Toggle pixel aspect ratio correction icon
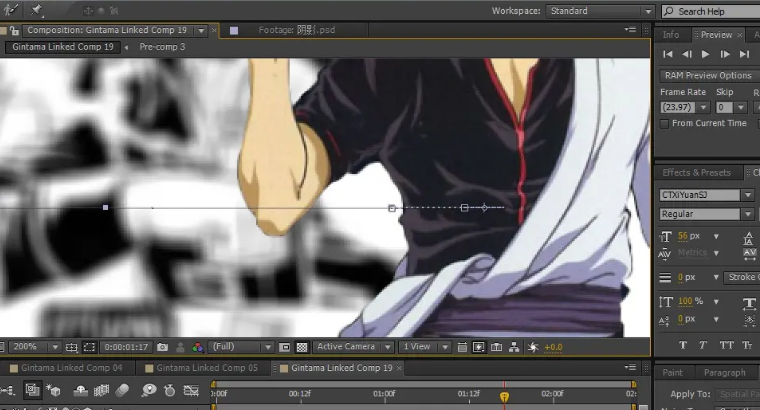 coord(462,347)
